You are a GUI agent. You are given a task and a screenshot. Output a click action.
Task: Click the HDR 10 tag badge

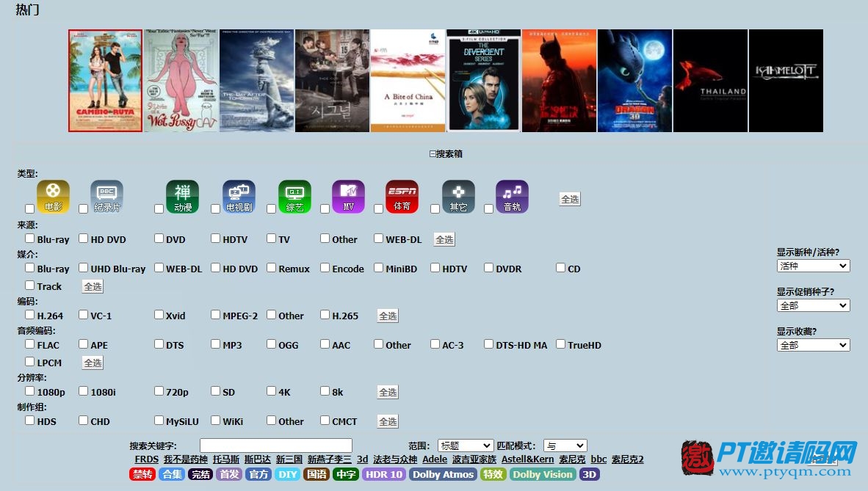click(x=384, y=474)
